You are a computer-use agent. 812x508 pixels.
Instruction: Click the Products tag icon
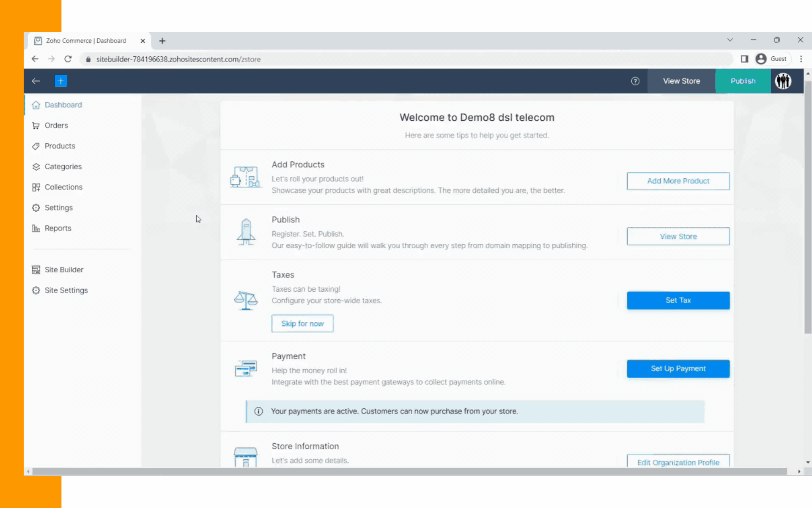(x=36, y=146)
